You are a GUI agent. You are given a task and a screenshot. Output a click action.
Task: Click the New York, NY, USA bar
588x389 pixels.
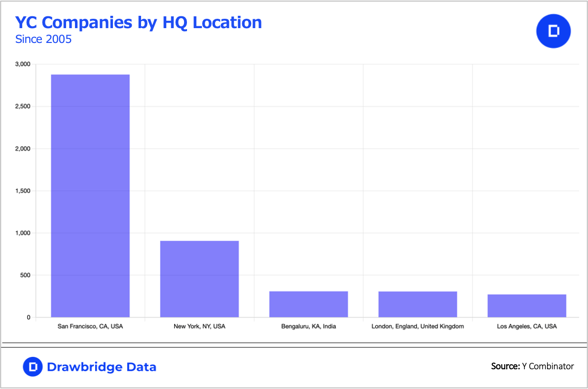point(199,279)
